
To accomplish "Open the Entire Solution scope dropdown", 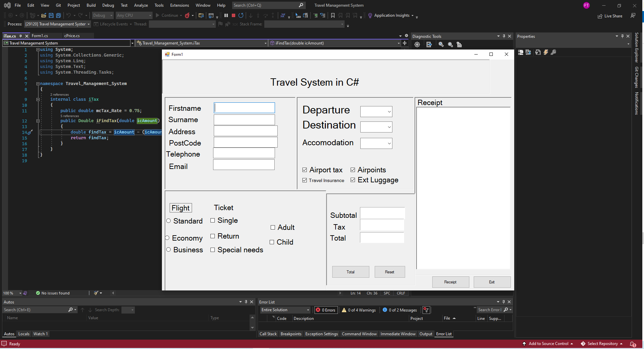I will point(285,310).
